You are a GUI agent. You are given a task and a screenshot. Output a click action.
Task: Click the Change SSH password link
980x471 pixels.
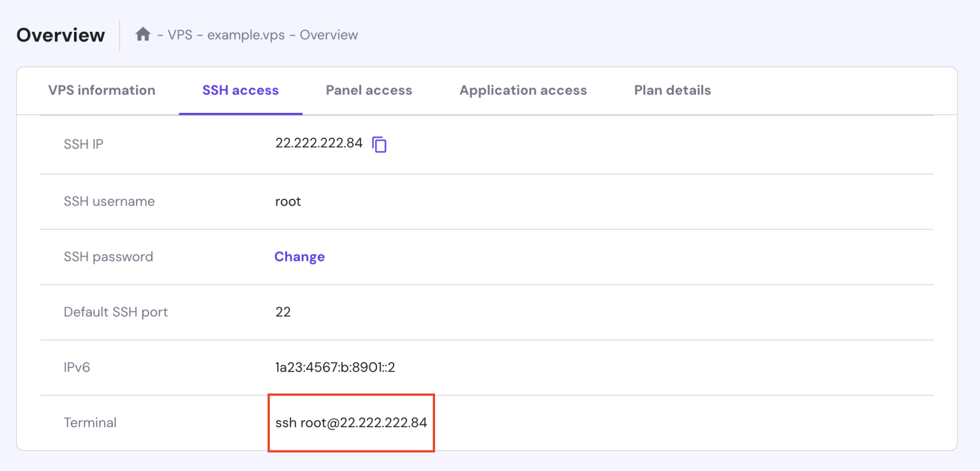coord(299,257)
